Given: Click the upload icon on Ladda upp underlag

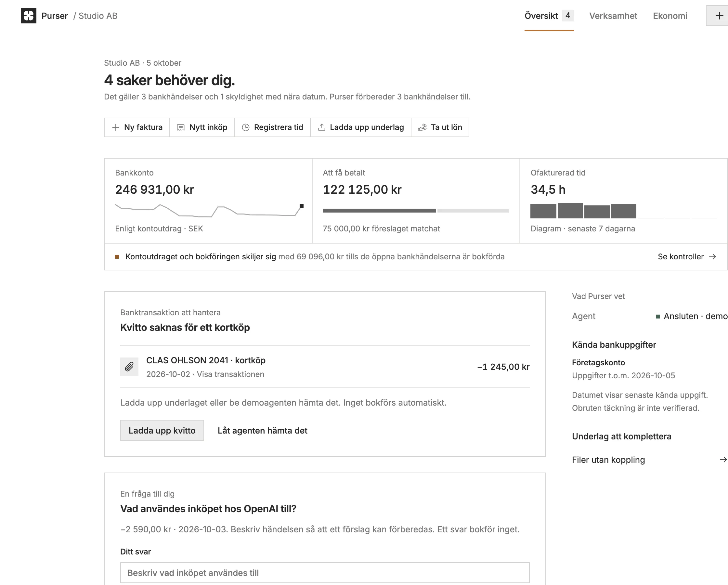Looking at the screenshot, I should tap(322, 127).
